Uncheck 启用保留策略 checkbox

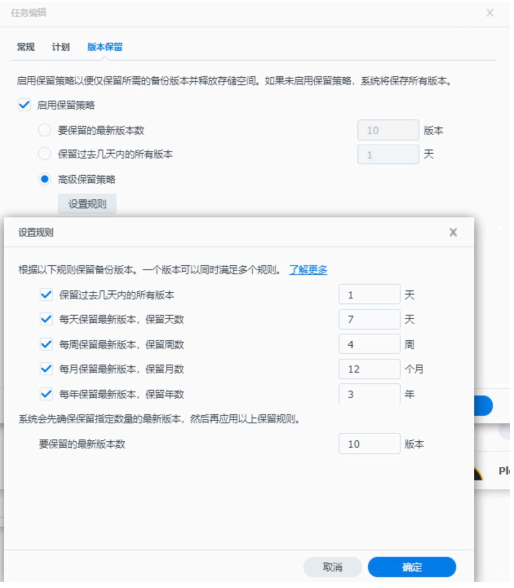[x=24, y=105]
